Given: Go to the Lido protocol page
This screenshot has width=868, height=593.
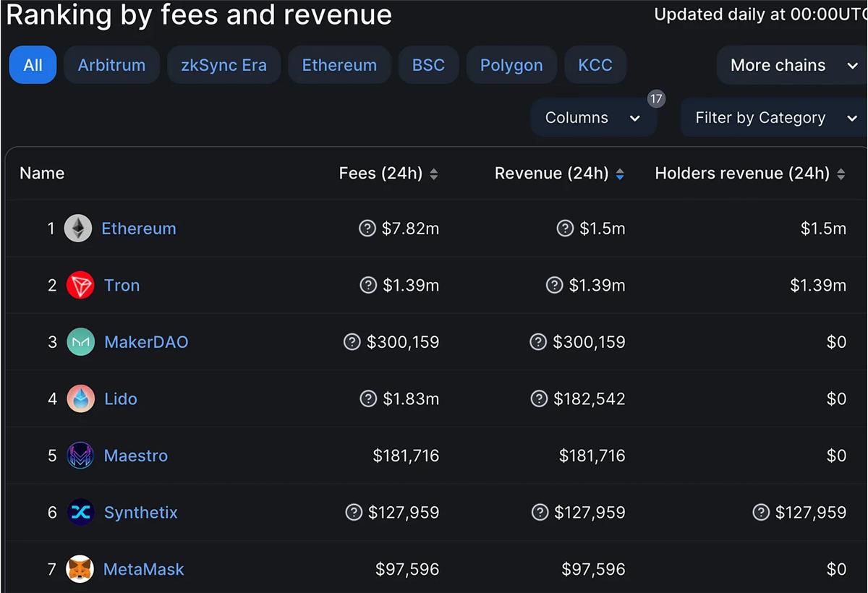Looking at the screenshot, I should (x=120, y=399).
